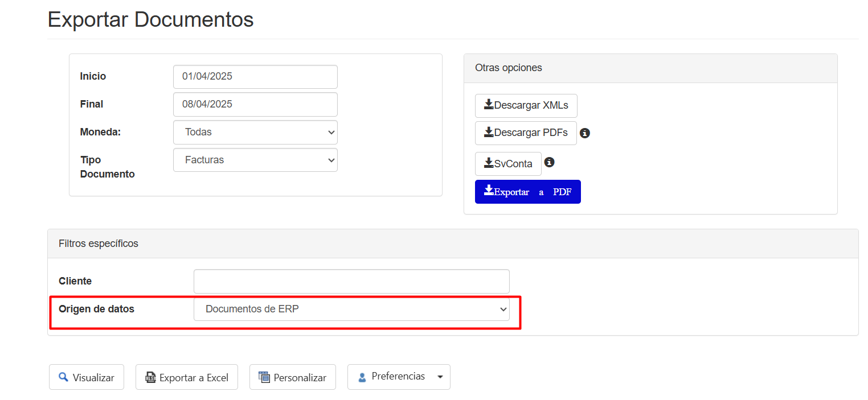Click Visualizar with the magnifier icon
The width and height of the screenshot is (868, 400).
point(87,377)
